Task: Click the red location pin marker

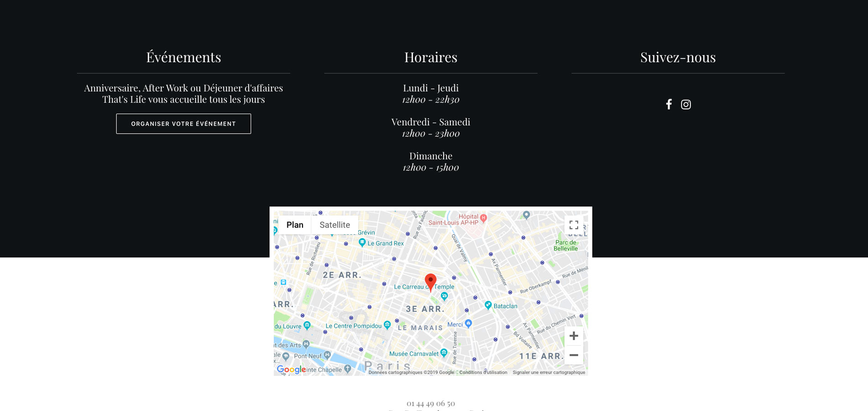Action: tap(430, 282)
